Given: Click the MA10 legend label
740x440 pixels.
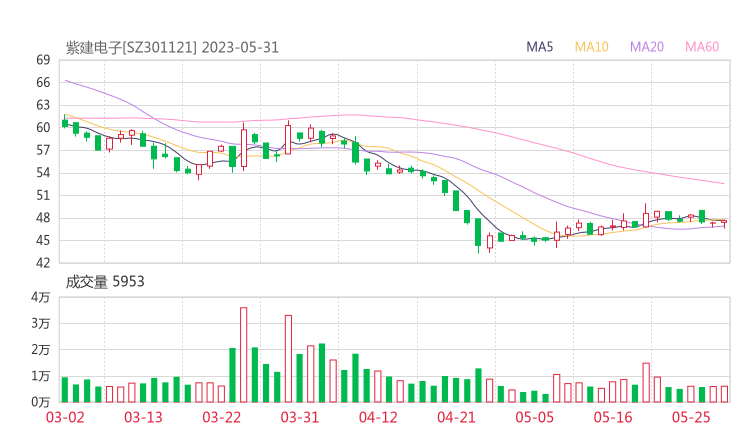Looking at the screenshot, I should pos(591,47).
